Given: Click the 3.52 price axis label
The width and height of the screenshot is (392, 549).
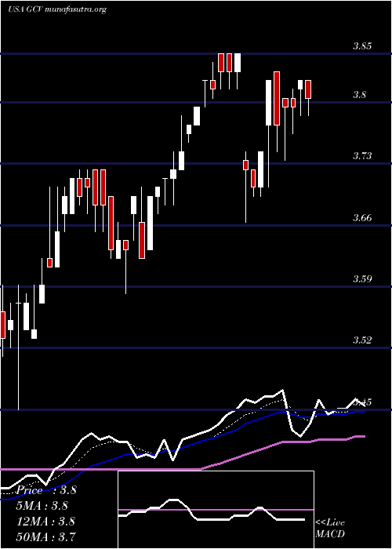Looking at the screenshot, I should coord(361,340).
